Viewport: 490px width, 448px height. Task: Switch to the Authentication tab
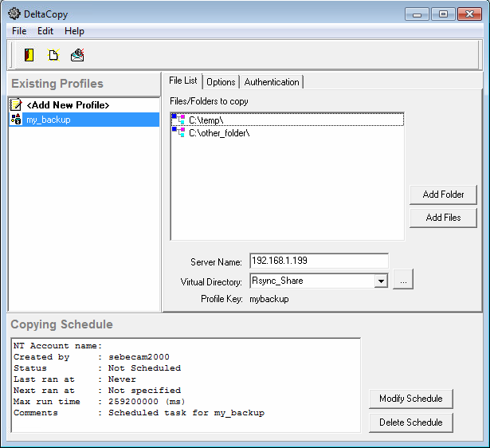tap(272, 82)
